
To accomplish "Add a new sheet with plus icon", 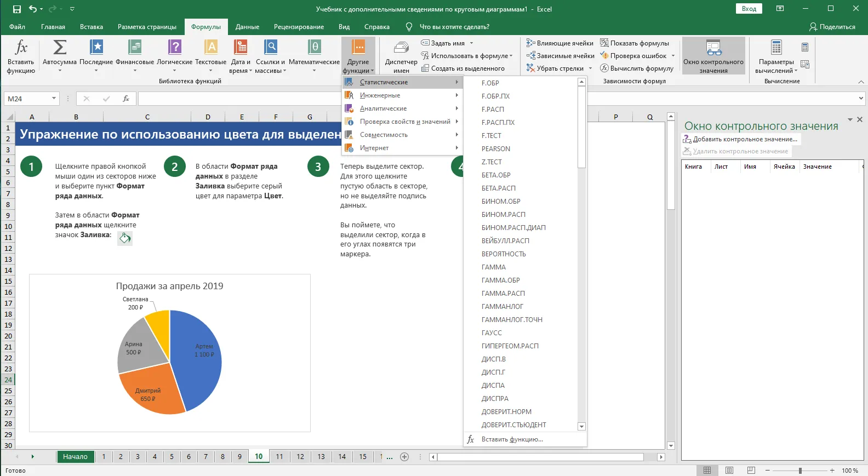I will tap(404, 457).
